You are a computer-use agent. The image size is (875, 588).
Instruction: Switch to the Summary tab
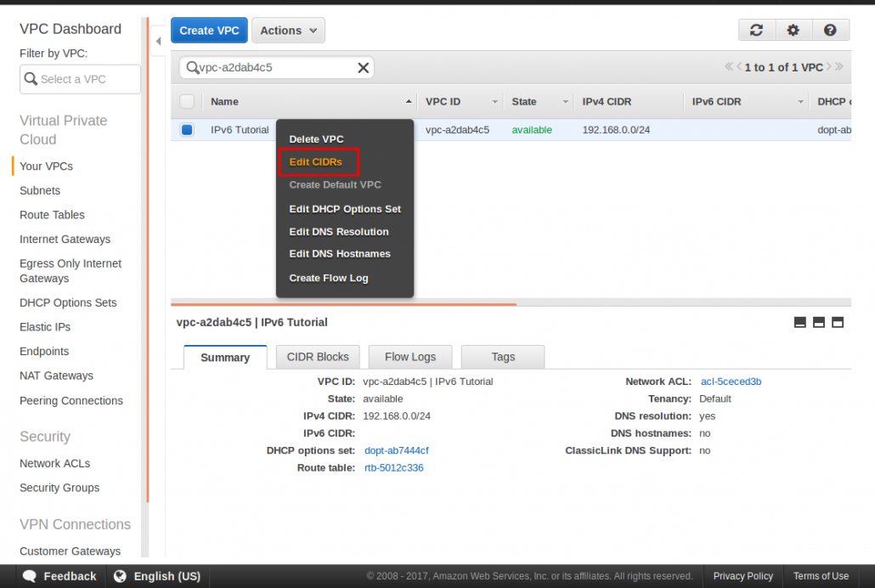[x=225, y=358]
